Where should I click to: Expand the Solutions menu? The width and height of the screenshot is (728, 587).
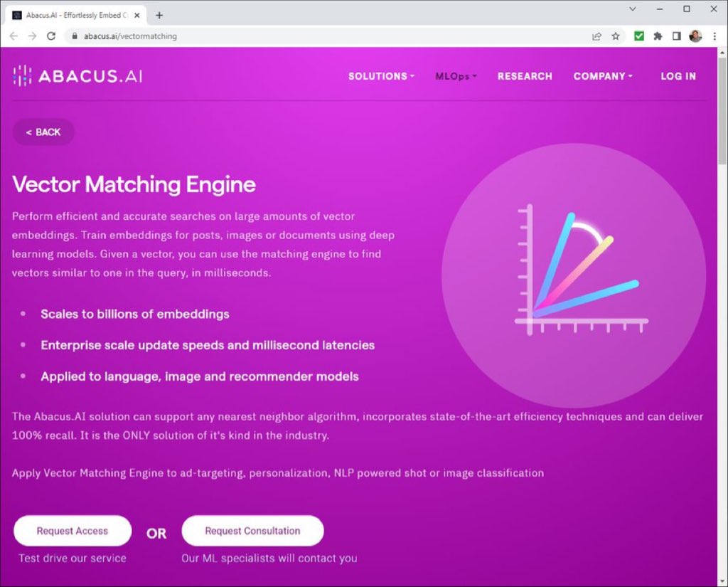click(381, 76)
